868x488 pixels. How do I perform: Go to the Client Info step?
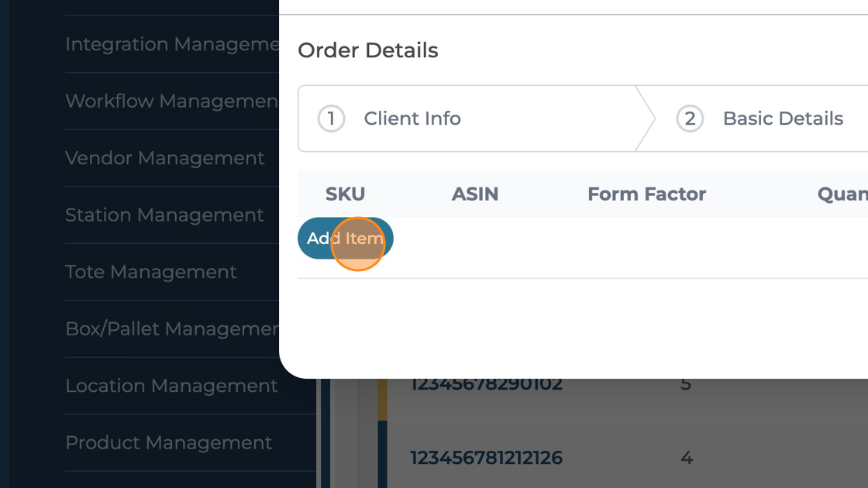tap(412, 119)
